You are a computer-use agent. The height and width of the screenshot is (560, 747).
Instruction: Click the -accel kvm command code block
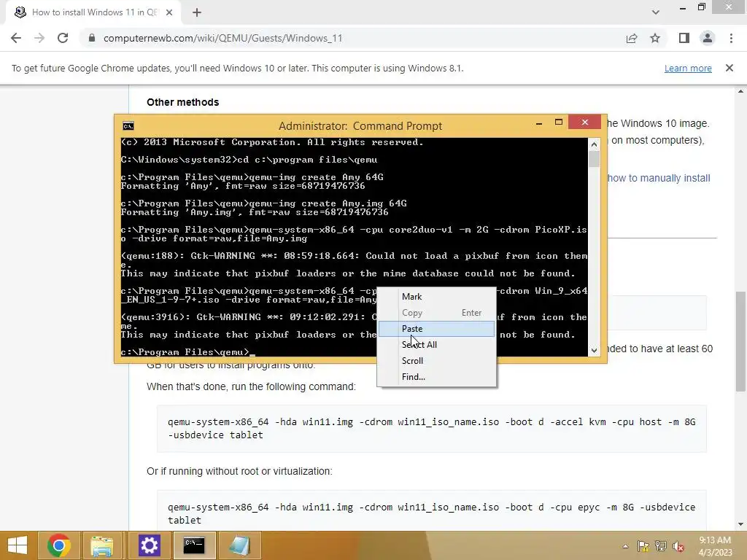click(x=431, y=428)
